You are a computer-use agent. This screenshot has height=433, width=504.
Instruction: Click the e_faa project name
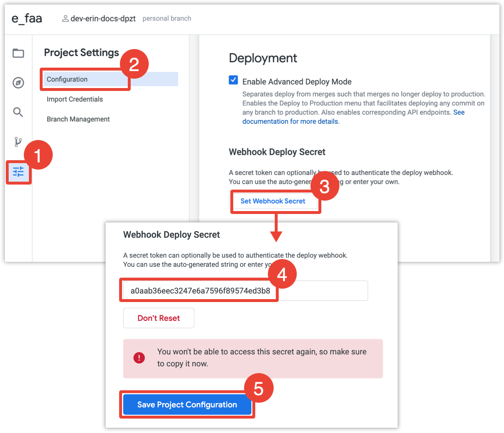[27, 18]
